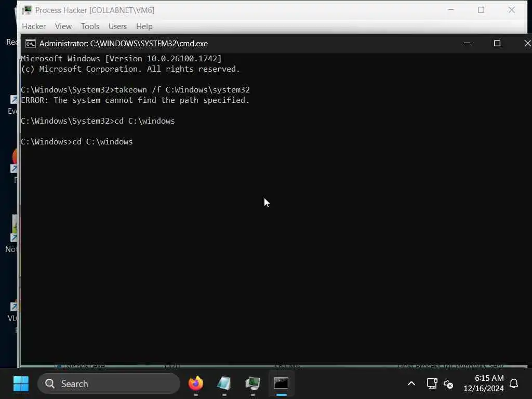The height and width of the screenshot is (399, 532).
Task: Open the Help menu in Process Hacker
Action: 144,26
